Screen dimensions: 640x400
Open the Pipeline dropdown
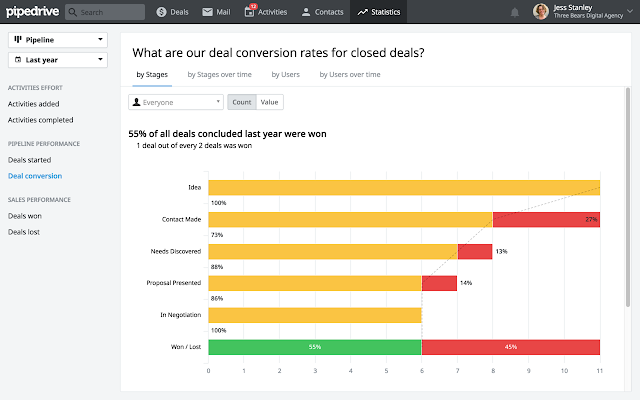click(x=58, y=40)
